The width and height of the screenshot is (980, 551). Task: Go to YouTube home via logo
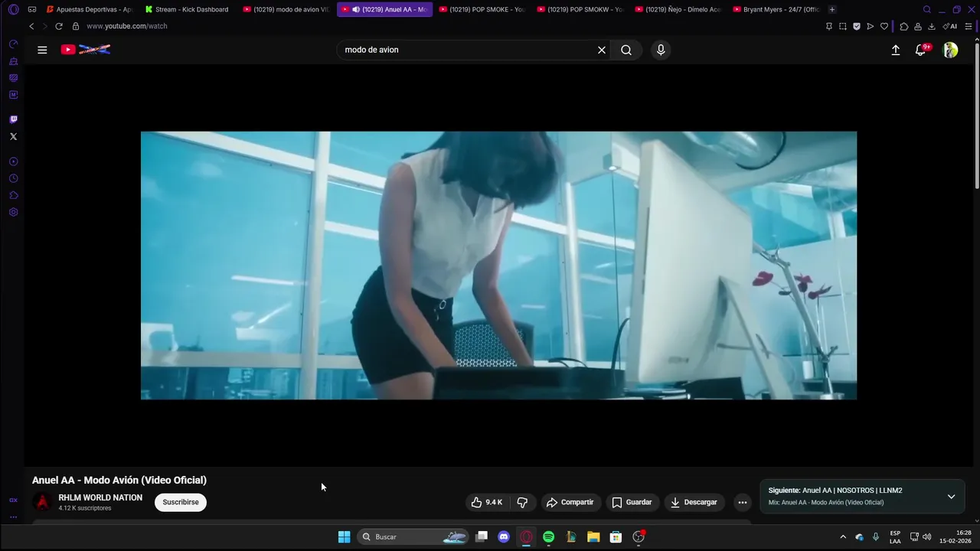86,50
